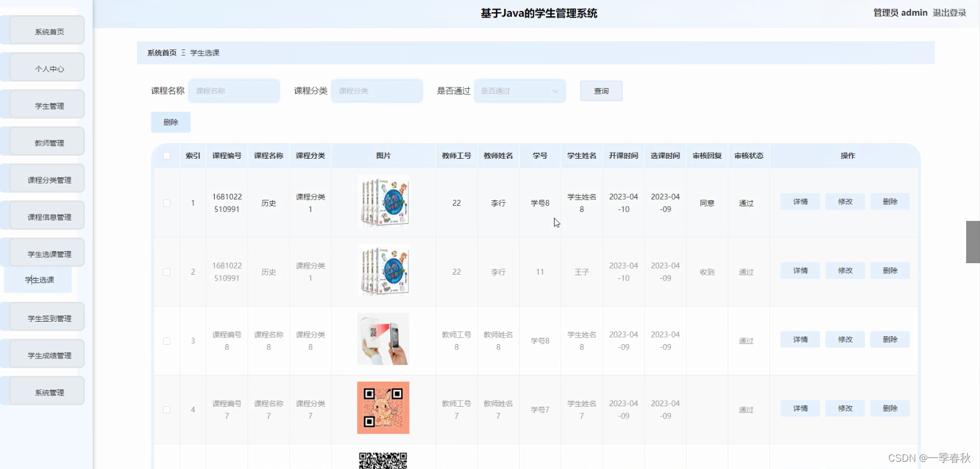The width and height of the screenshot is (980, 469).
Task: Click the batch 删除 button above table
Action: pyautogui.click(x=171, y=122)
